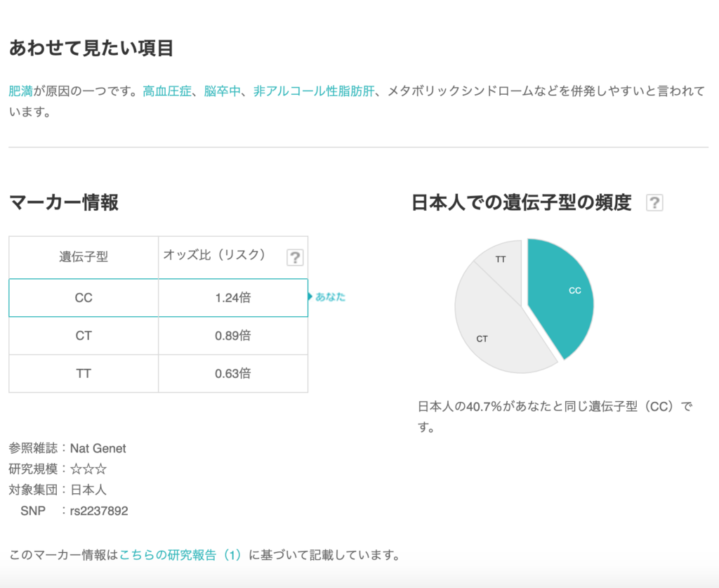
Task: Select the CT genotype cell in table
Action: 84,336
